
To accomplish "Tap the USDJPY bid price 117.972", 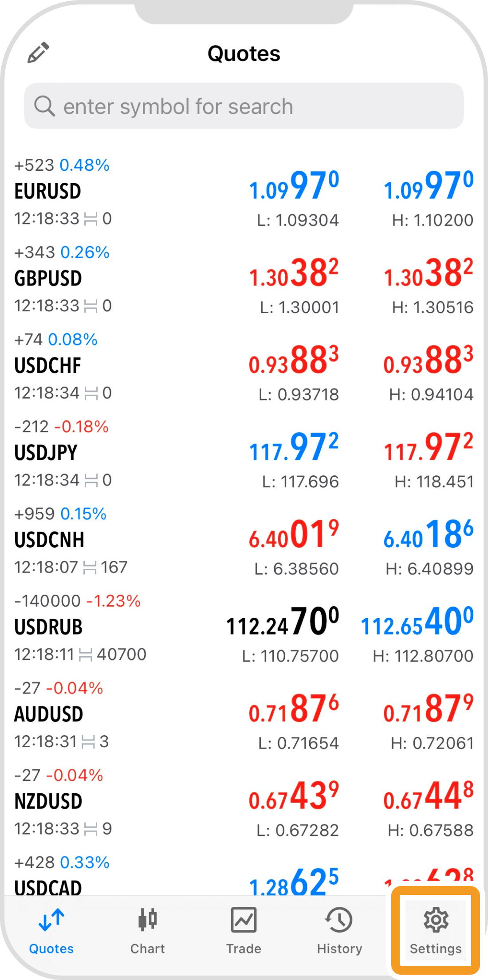I will 294,448.
